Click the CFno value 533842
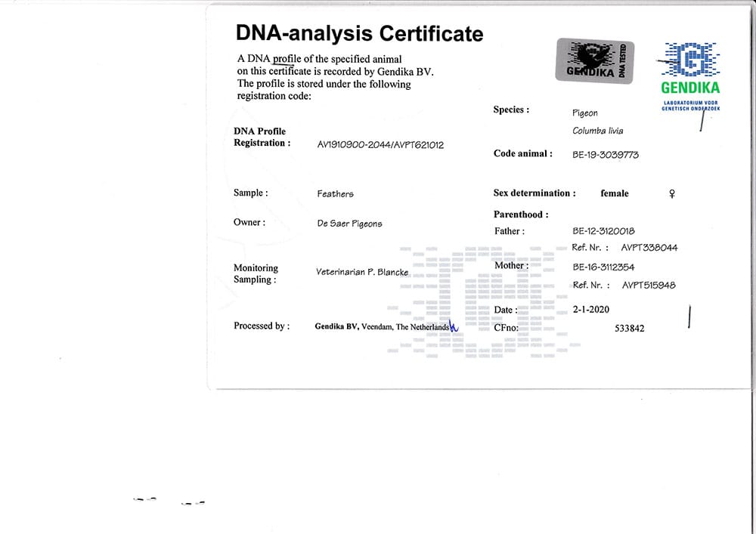 629,329
